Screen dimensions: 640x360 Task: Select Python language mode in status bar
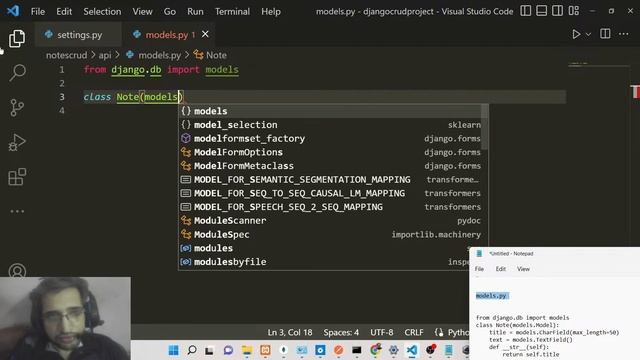click(458, 333)
